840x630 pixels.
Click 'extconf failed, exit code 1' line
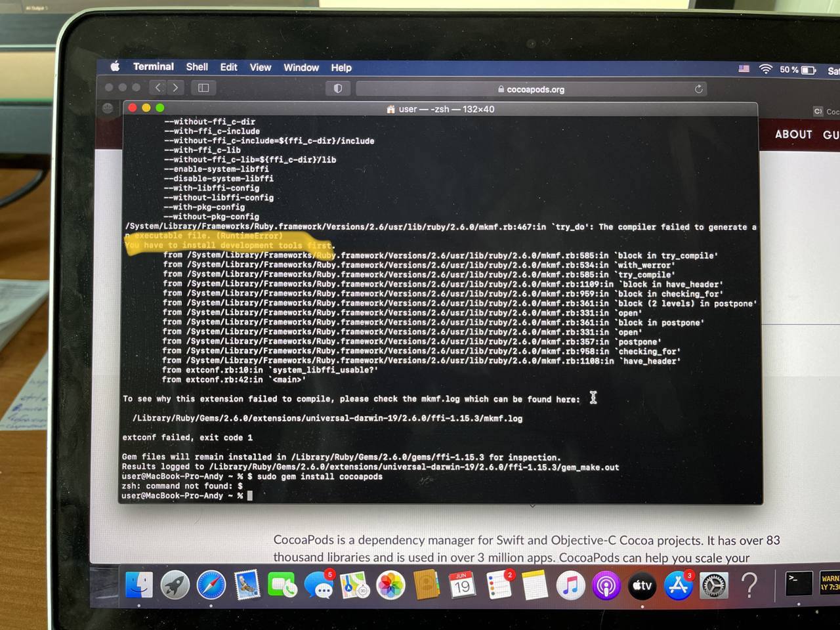click(x=187, y=437)
